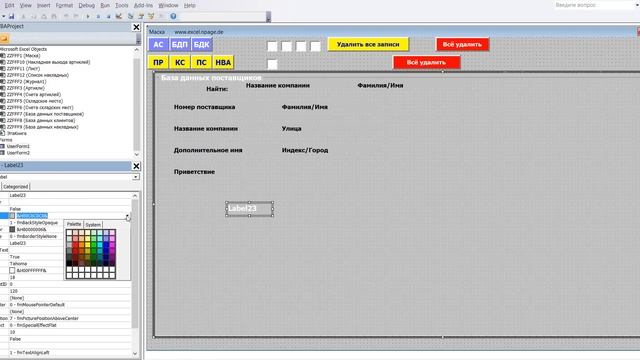Viewport: 640px width, 360px height.
Task: Click the blue Help question-mark icon
Action: 173,16
